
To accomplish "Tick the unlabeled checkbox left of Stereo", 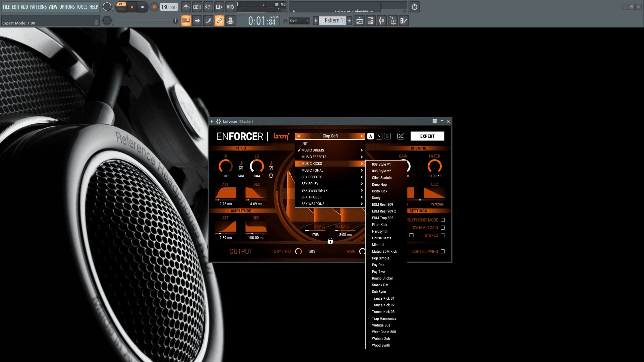I will tap(412, 235).
